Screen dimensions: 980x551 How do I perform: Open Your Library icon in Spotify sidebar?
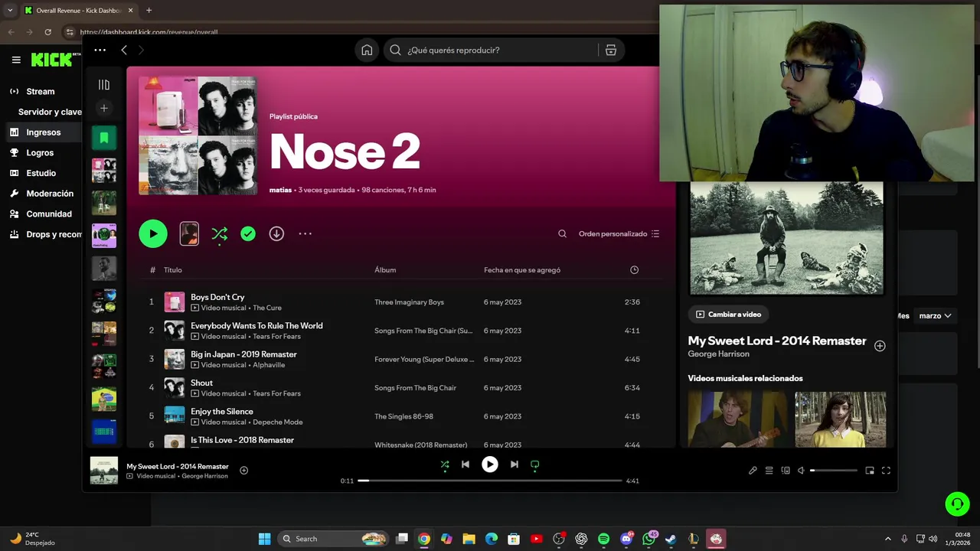[x=104, y=85]
